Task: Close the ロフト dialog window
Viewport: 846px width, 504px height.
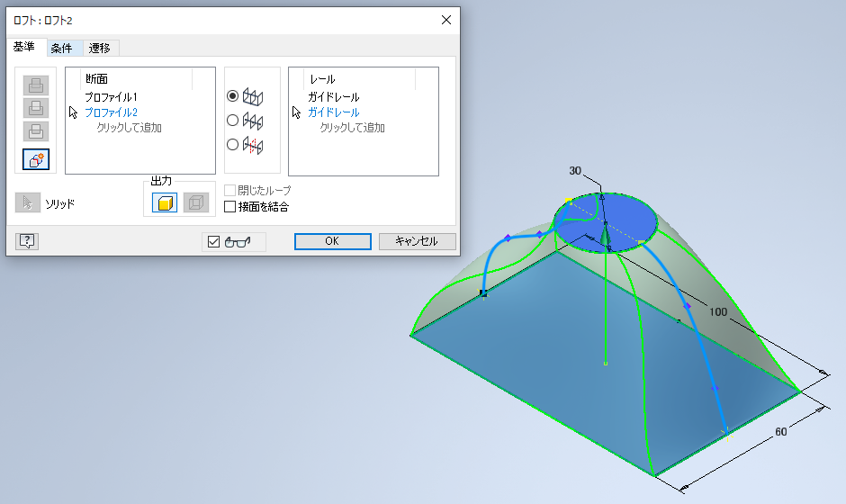Action: coord(446,20)
